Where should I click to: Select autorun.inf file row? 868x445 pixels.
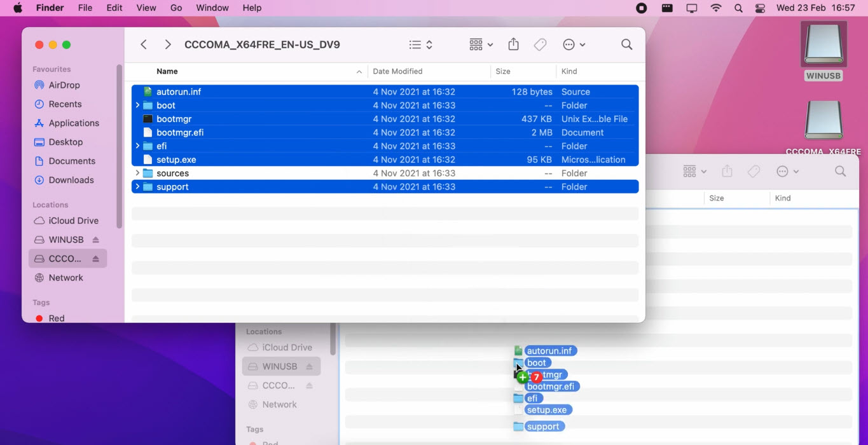pos(385,92)
